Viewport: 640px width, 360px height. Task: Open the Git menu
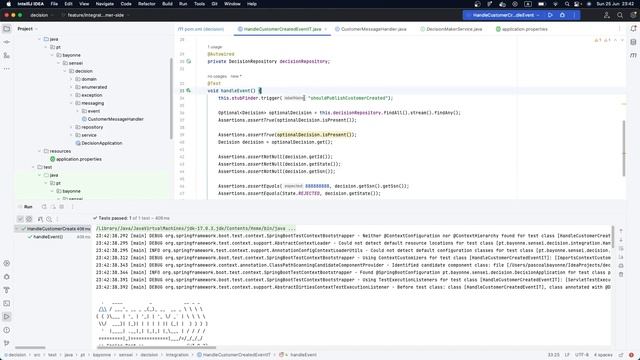click(x=214, y=4)
